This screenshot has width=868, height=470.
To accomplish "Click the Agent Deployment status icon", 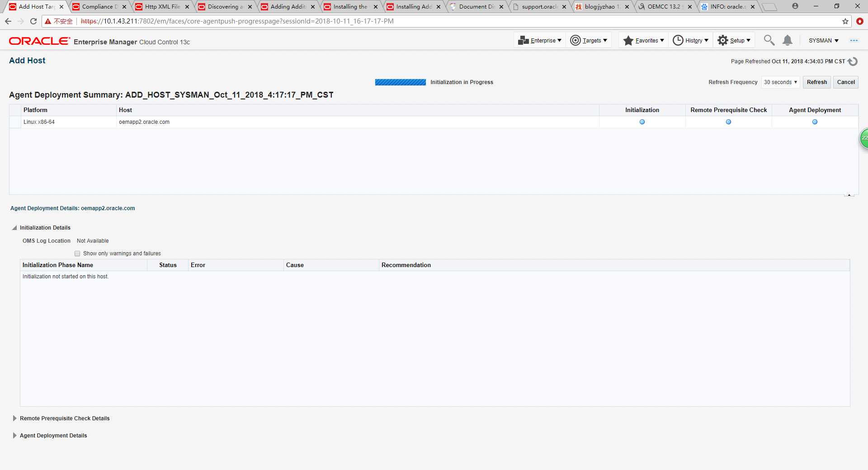I will (815, 122).
